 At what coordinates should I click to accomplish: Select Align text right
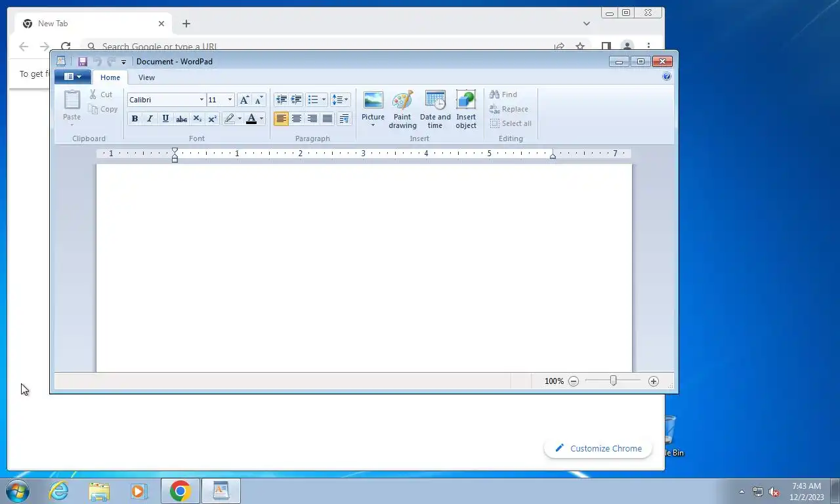(312, 119)
